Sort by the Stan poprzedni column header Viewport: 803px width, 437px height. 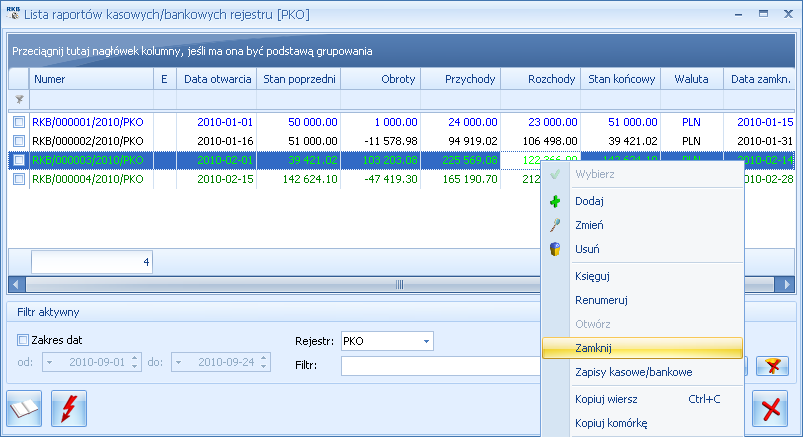[x=299, y=79]
